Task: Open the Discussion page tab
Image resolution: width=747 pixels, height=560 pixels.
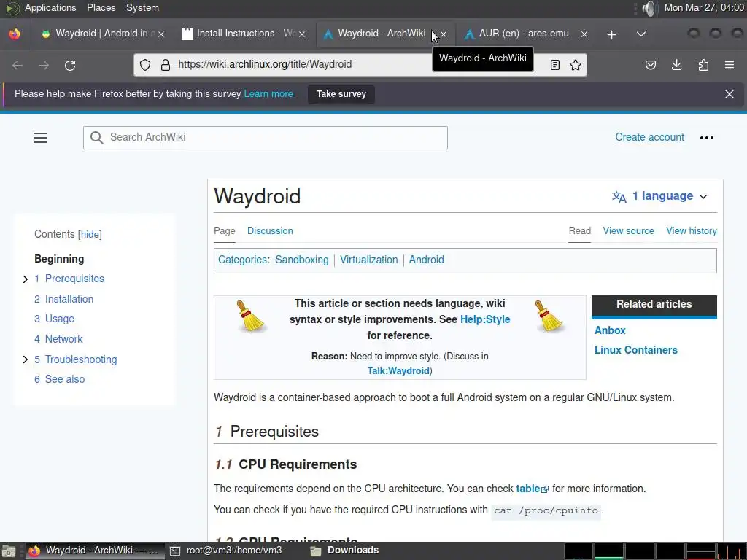Action: (x=270, y=231)
